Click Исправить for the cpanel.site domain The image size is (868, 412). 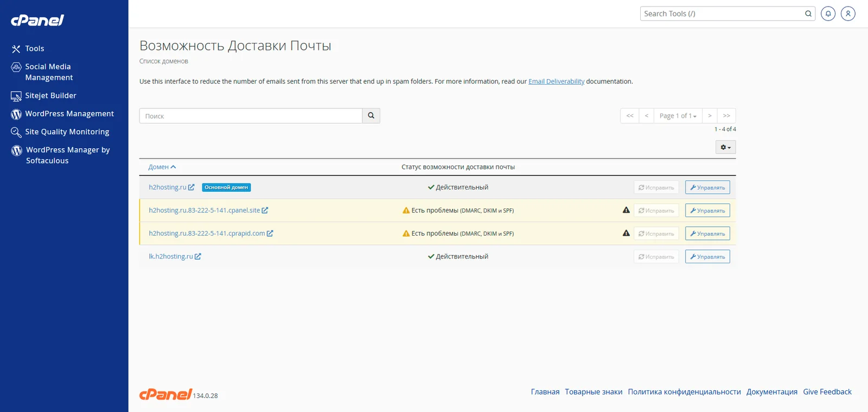click(656, 211)
